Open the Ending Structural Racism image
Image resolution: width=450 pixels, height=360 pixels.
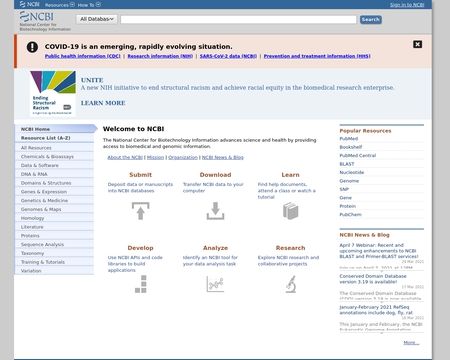coord(53,93)
